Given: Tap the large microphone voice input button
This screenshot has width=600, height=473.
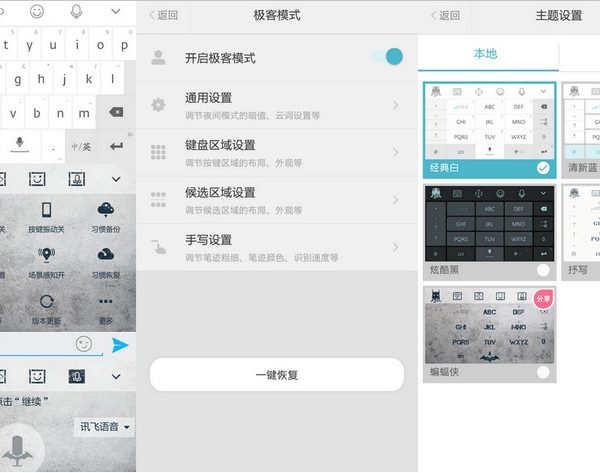Looking at the screenshot, I should [17, 450].
